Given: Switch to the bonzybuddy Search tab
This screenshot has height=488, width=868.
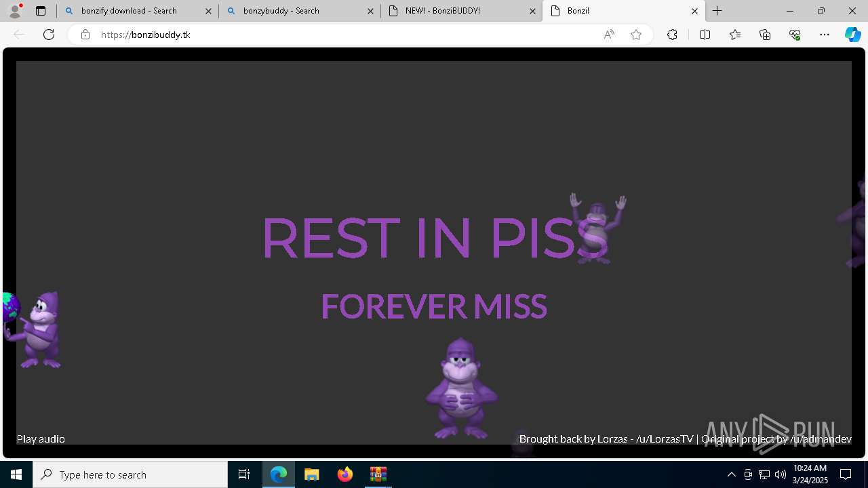Looking at the screenshot, I should pos(299,11).
